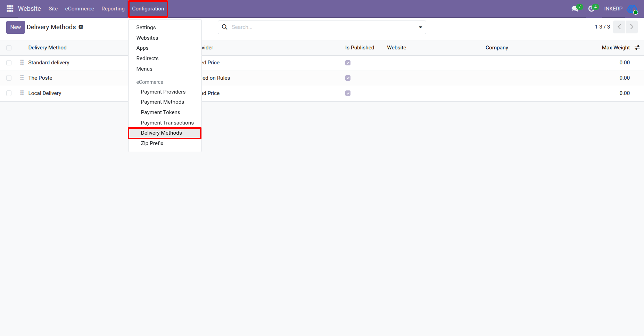Toggle Is Published for Local Delivery
The height and width of the screenshot is (336, 644).
[348, 94]
